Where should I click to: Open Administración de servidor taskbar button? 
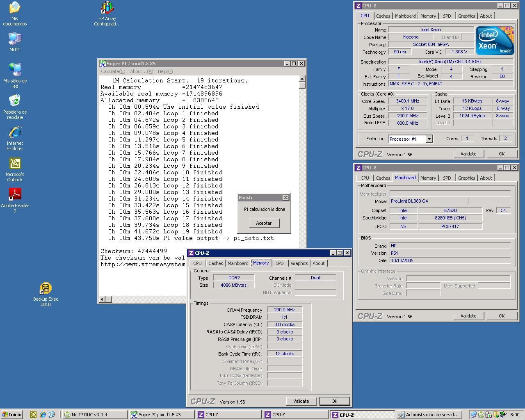tap(429, 415)
